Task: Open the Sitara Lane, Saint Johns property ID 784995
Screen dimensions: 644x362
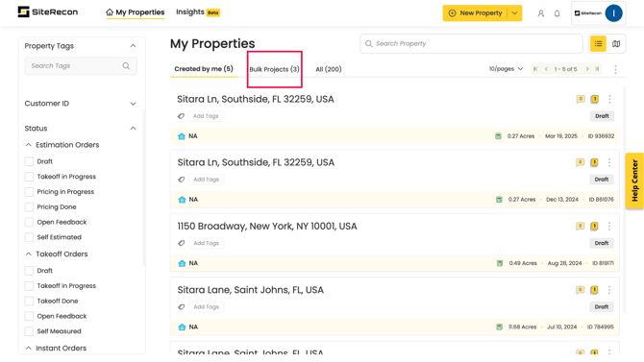Action: (251, 290)
